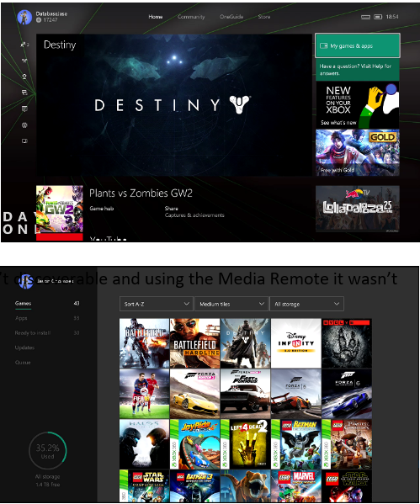Open Left 4 Dead 2 game tile
Viewport: 420px width, 504px height.
246,444
